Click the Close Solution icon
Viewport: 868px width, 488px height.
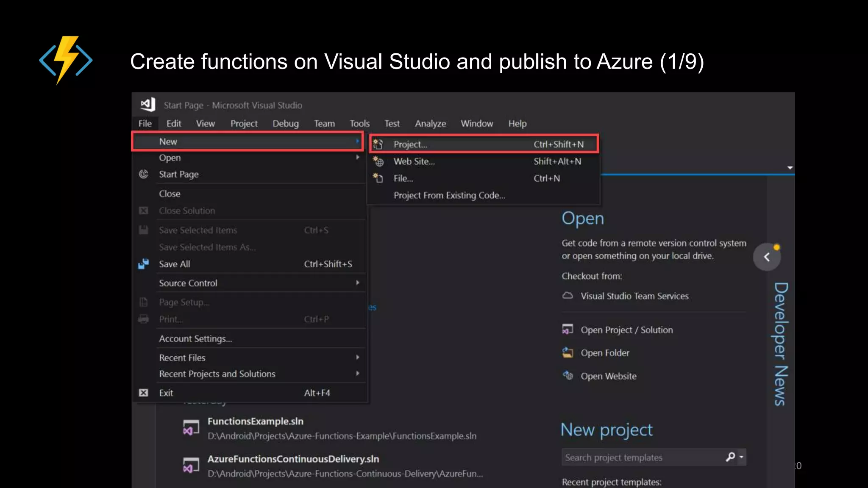(x=144, y=211)
